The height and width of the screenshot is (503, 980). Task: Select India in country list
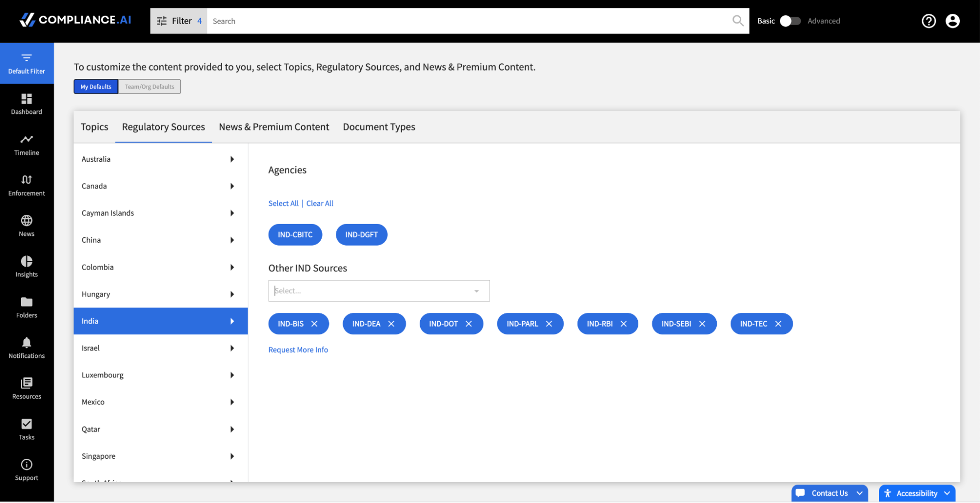click(161, 321)
